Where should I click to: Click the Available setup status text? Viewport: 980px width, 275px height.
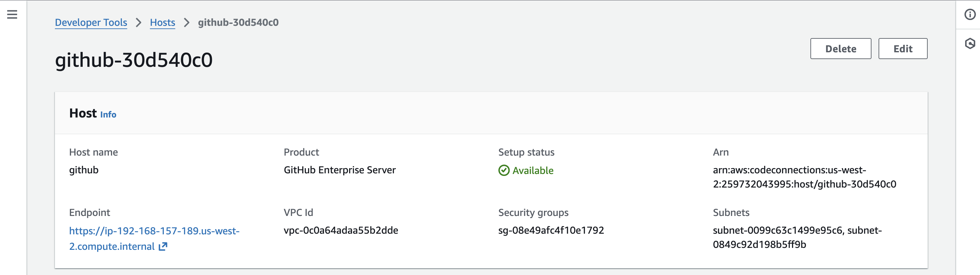[x=533, y=170]
